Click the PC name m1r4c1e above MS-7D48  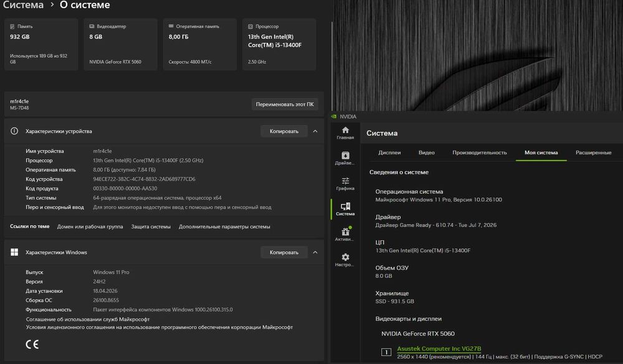pyautogui.click(x=19, y=101)
